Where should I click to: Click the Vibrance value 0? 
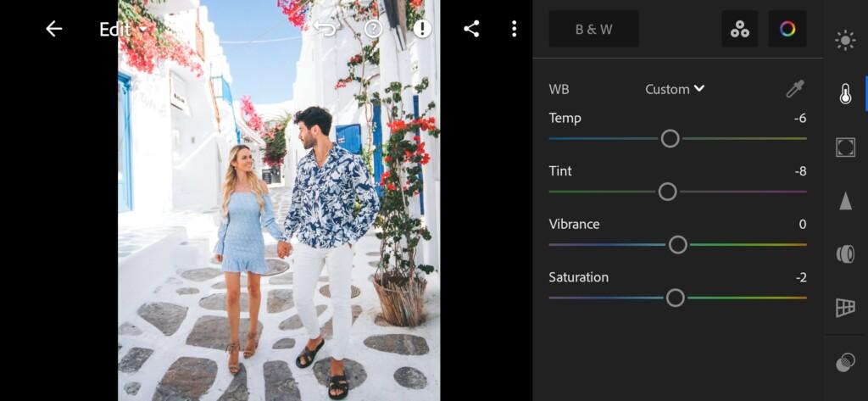coord(803,225)
